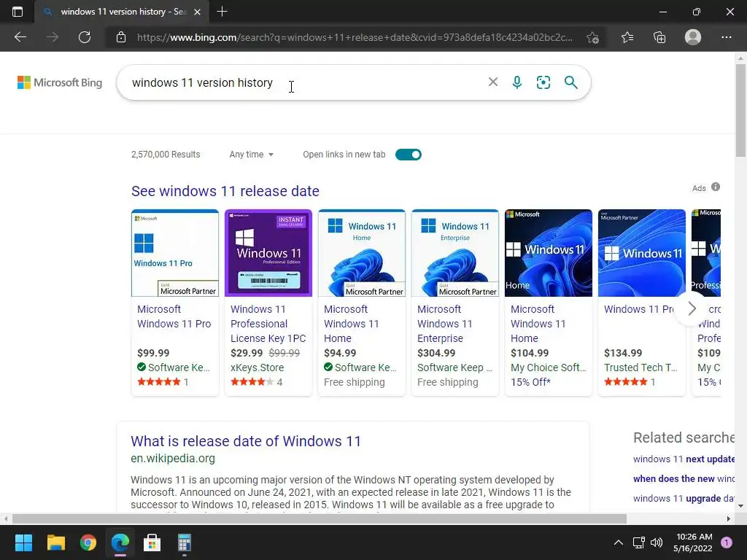Open Microsoft Store from taskbar

coord(152,542)
